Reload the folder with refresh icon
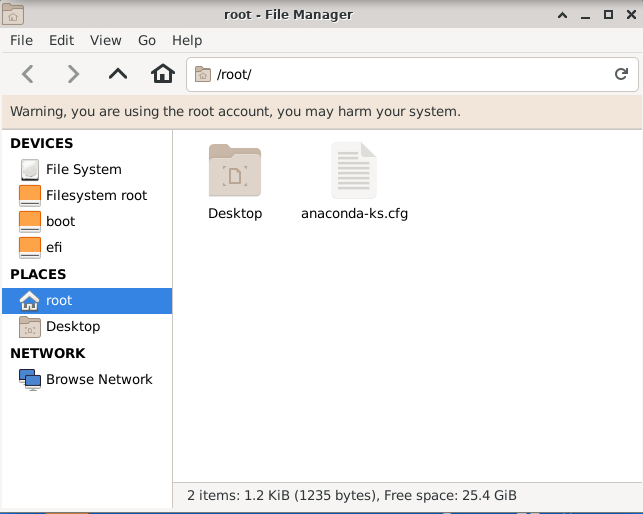The height and width of the screenshot is (514, 643). coord(621,74)
